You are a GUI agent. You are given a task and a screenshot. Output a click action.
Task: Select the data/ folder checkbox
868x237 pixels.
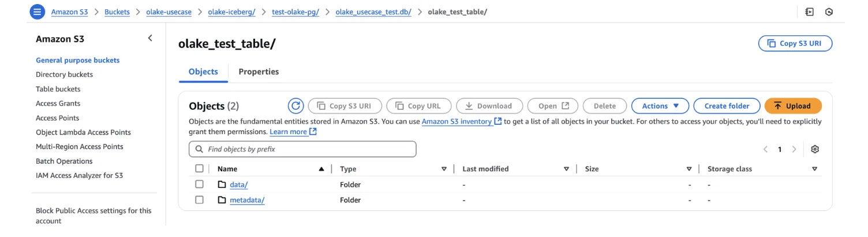tap(200, 184)
